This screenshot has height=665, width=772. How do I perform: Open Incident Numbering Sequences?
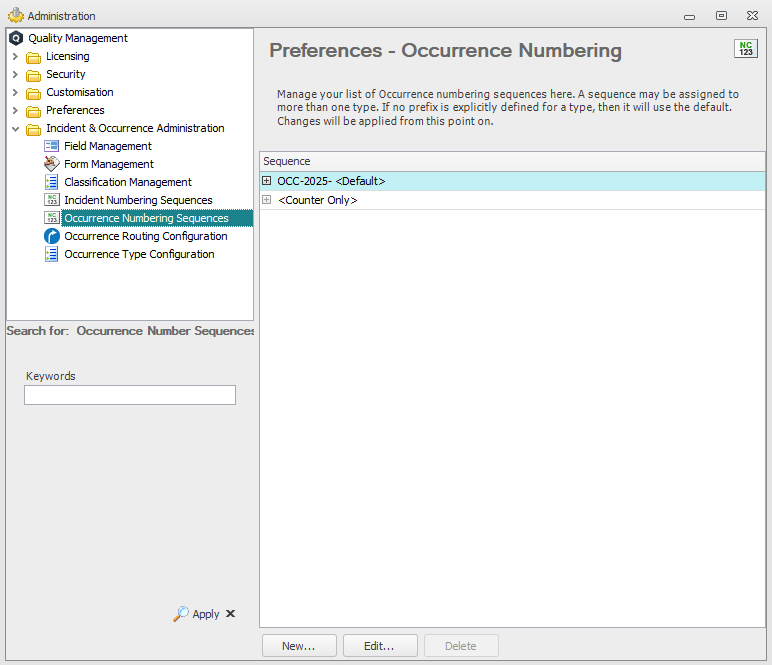tap(138, 200)
